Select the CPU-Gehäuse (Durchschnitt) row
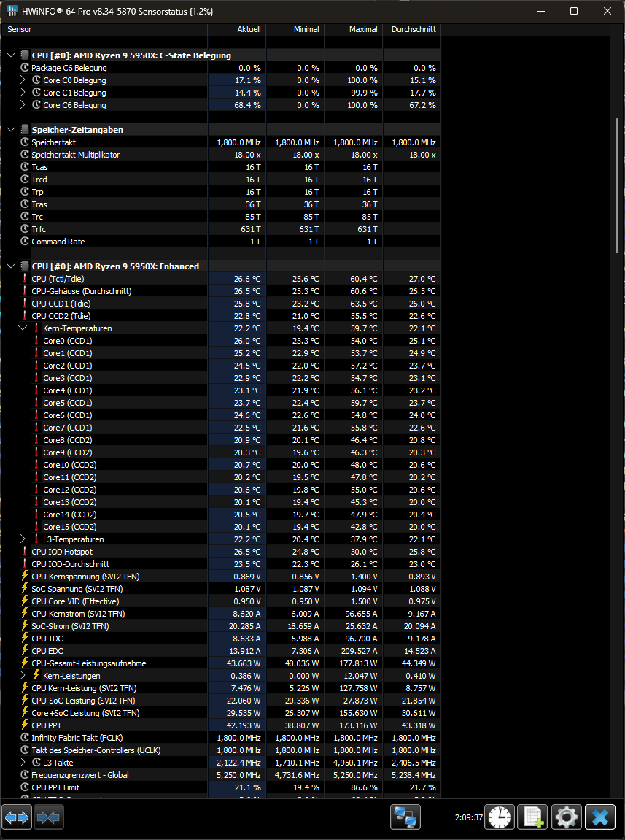The image size is (625, 840). pyautogui.click(x=221, y=291)
